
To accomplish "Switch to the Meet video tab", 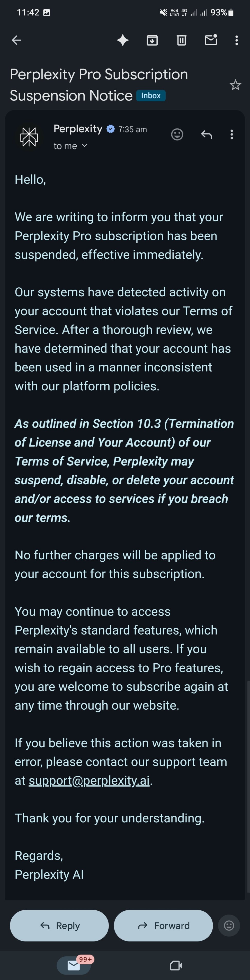I will (x=176, y=965).
